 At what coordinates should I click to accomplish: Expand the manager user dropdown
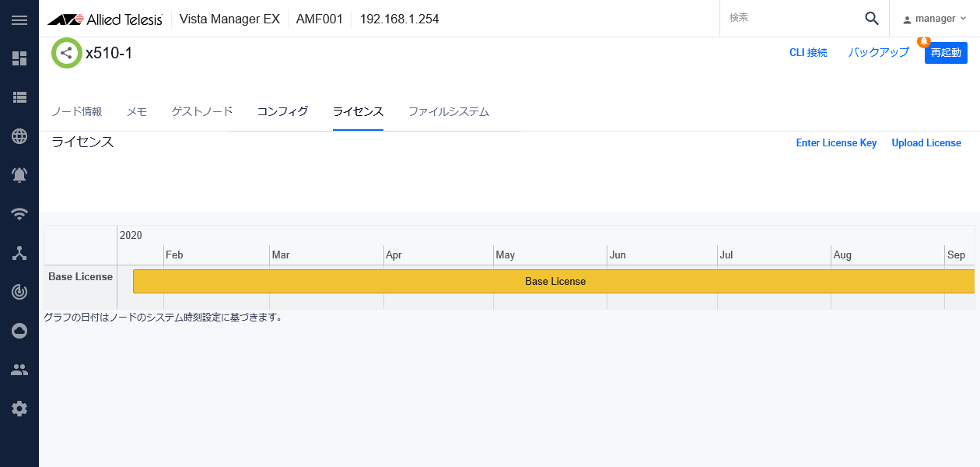pos(934,19)
